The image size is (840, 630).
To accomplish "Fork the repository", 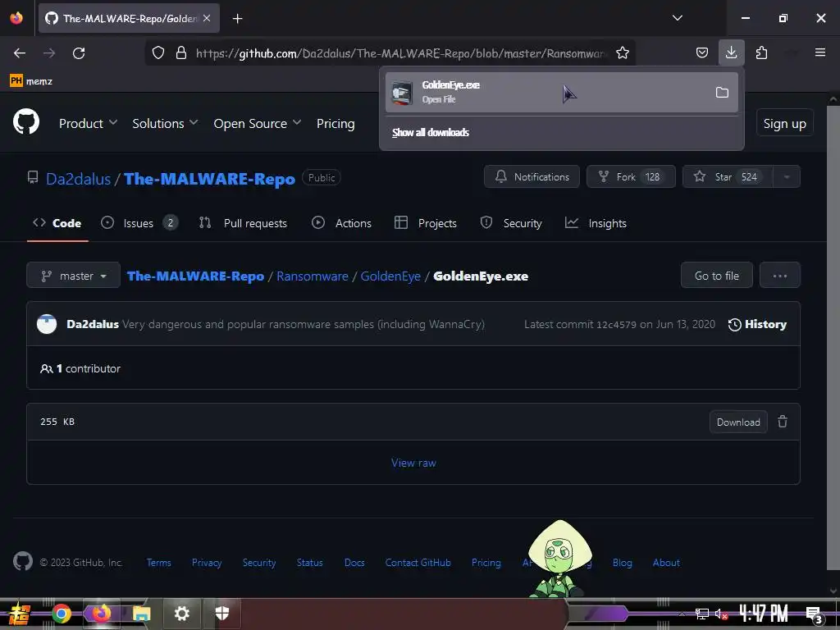I will [631, 177].
